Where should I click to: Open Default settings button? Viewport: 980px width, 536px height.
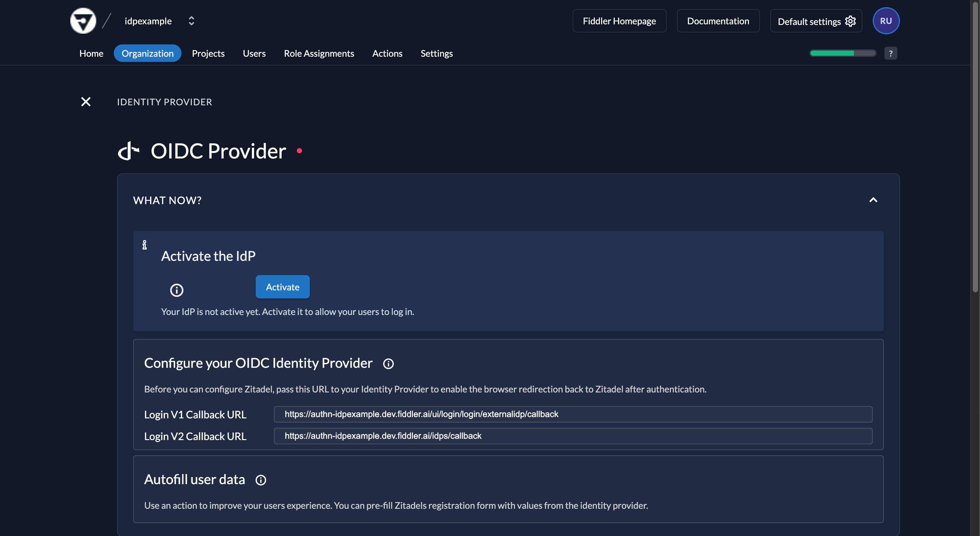coord(816,21)
